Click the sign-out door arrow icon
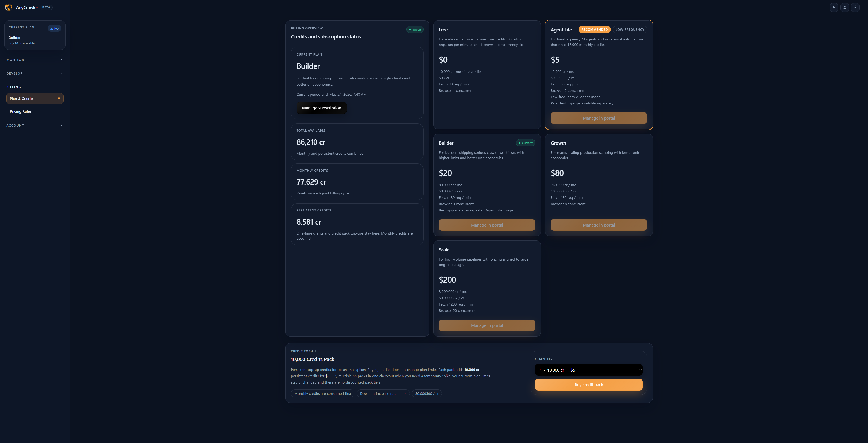 tap(855, 7)
